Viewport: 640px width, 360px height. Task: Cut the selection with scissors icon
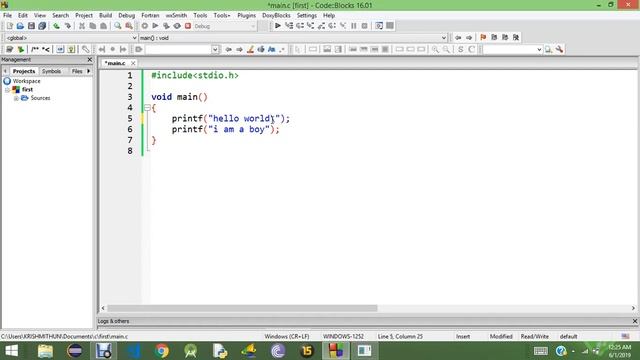[x=82, y=26]
